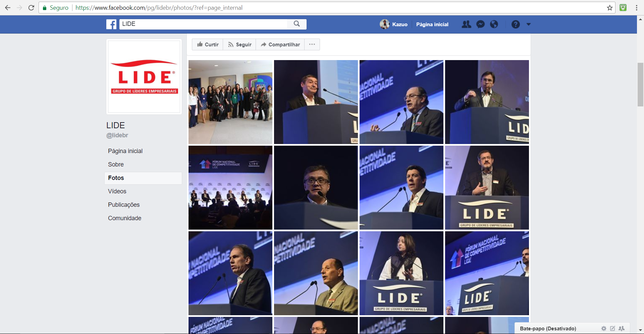The image size is (644, 334).
Task: Open the LIDE page logo picture
Action: [x=144, y=77]
